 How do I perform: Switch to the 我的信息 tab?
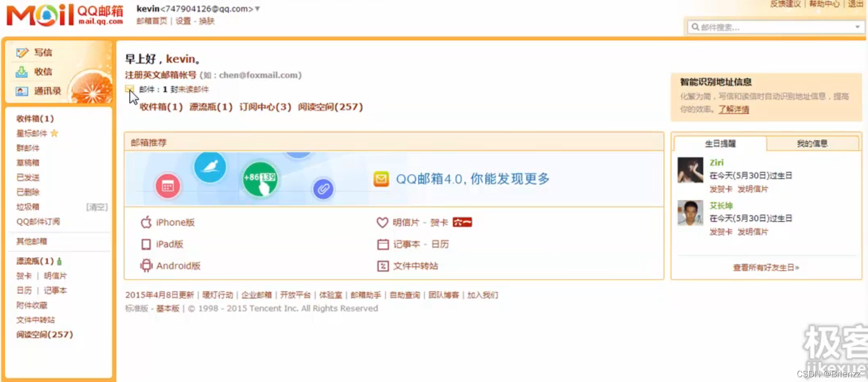pos(812,143)
